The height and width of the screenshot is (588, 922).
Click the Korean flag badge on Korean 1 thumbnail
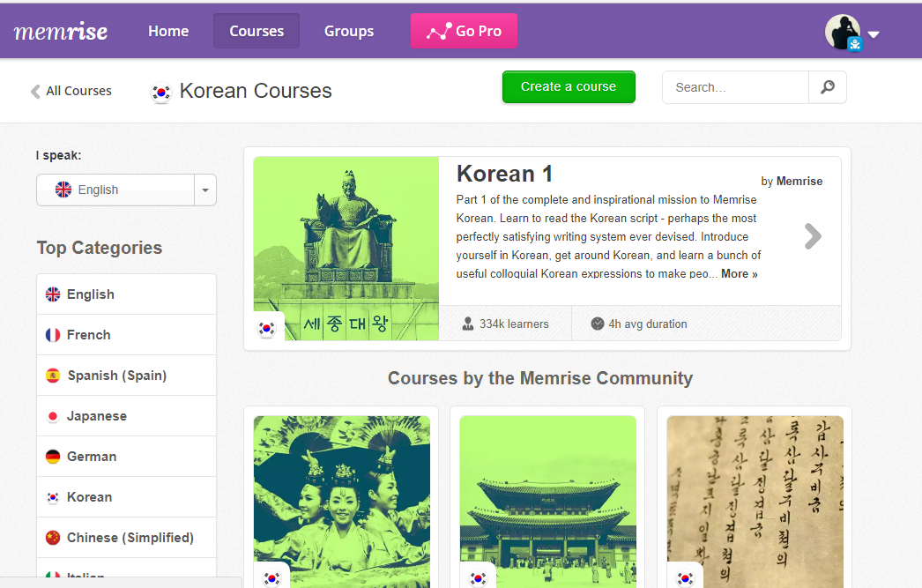pyautogui.click(x=267, y=328)
